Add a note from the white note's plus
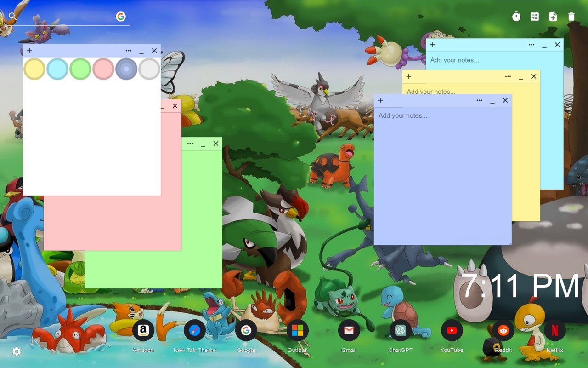This screenshot has width=588, height=368. tap(29, 51)
